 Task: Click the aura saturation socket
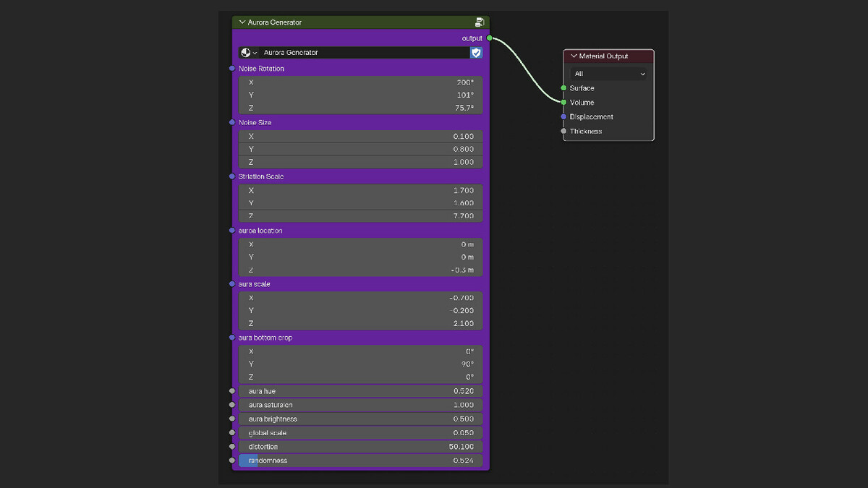[x=232, y=405]
